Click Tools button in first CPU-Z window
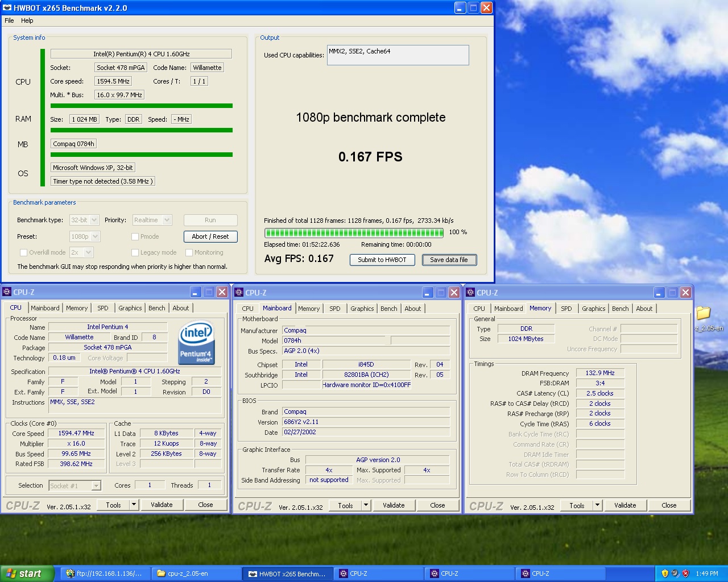This screenshot has width=728, height=582. click(x=113, y=505)
